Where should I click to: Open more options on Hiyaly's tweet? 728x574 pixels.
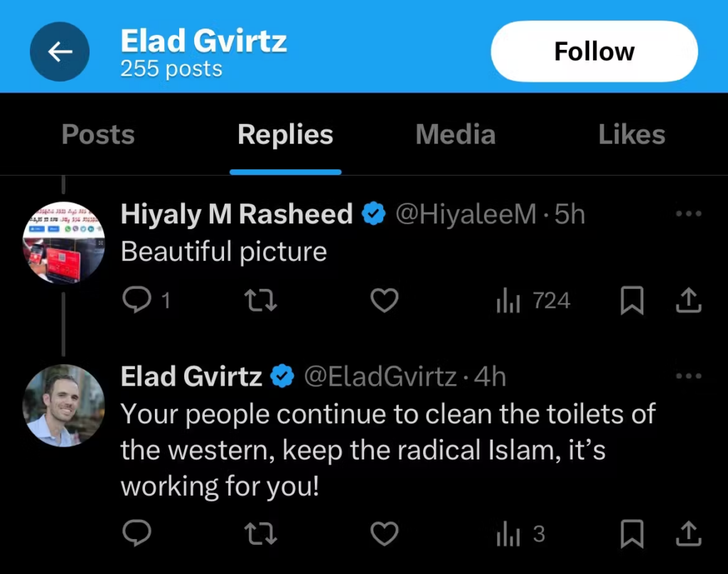pyautogui.click(x=688, y=213)
